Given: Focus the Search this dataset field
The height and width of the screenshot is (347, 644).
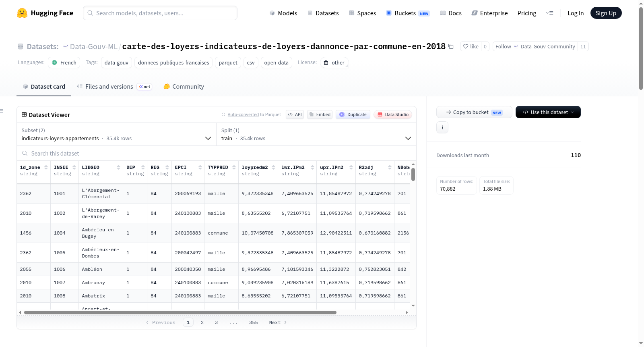Looking at the screenshot, I should [217, 153].
